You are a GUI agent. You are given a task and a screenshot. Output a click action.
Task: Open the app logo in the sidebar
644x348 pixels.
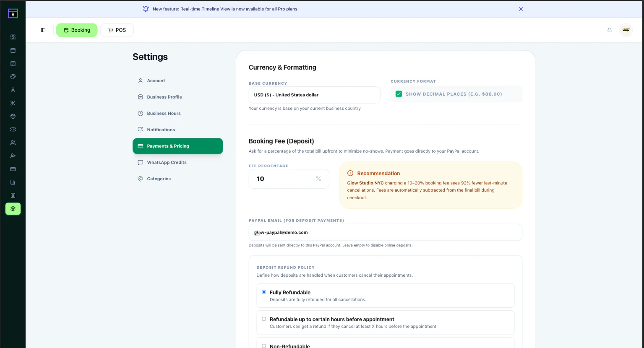13,13
